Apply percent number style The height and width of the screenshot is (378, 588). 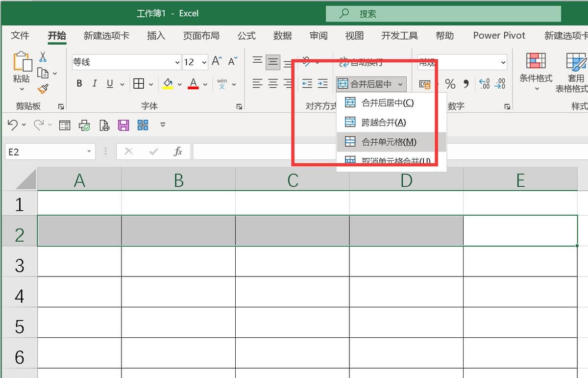(450, 84)
